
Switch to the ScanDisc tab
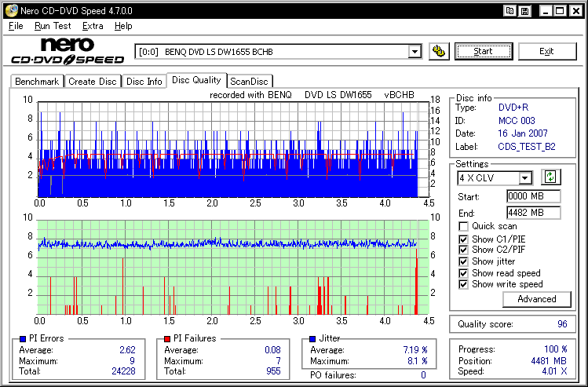(249, 82)
